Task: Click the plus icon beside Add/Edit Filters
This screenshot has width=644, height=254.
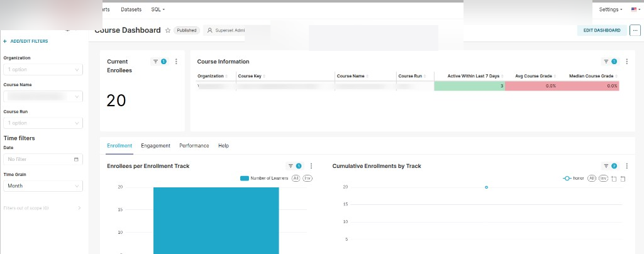Action: (x=5, y=41)
